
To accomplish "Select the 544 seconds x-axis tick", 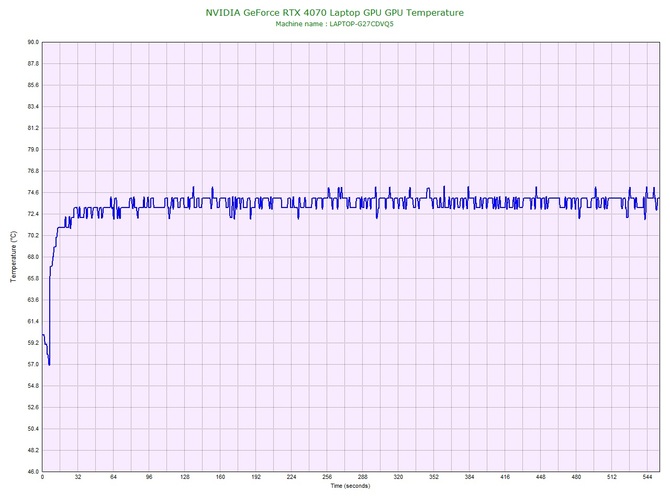I will pos(648,478).
